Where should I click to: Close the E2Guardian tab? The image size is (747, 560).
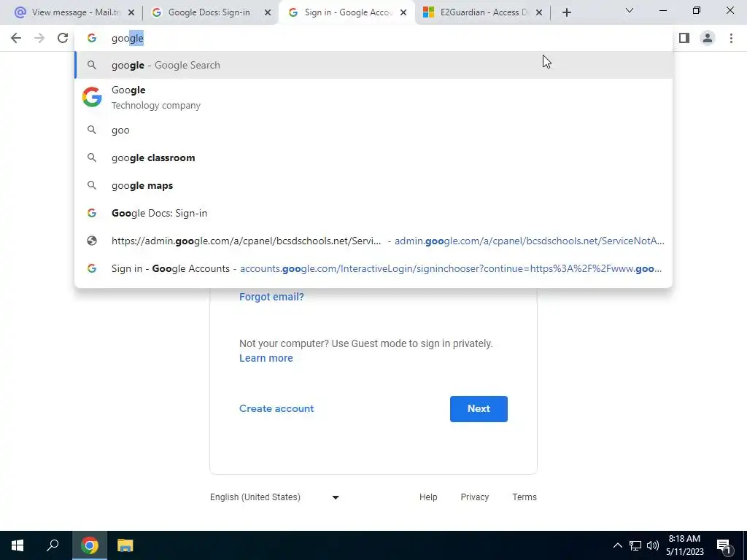[x=539, y=12]
